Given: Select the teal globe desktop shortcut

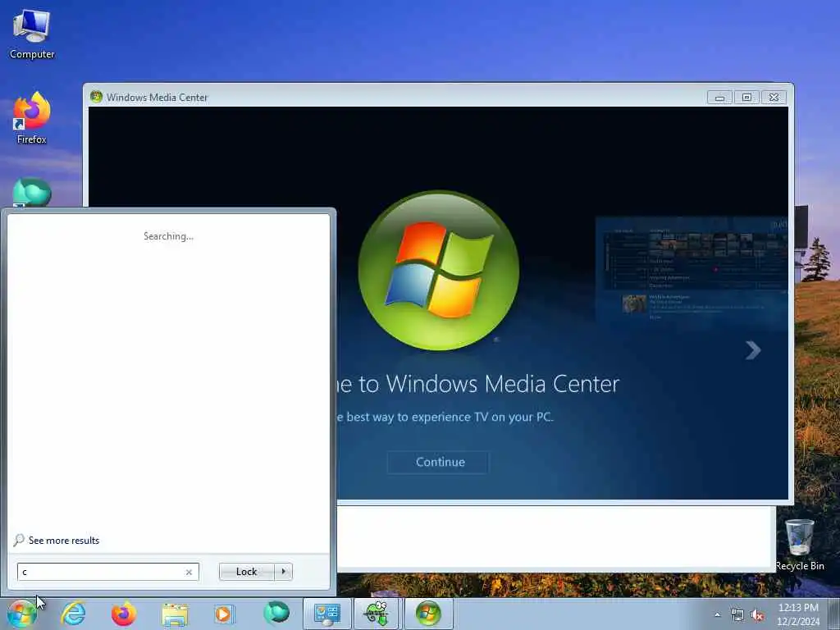Looking at the screenshot, I should click(32, 192).
